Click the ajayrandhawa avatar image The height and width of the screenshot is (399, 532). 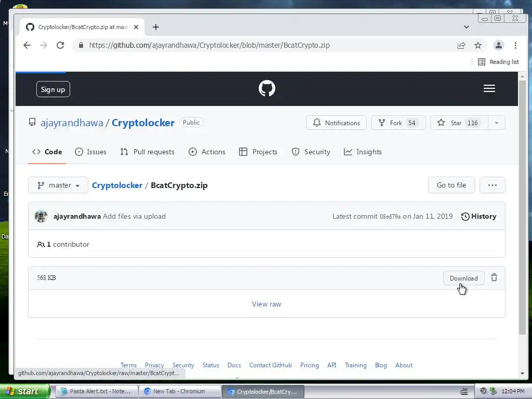(41, 216)
